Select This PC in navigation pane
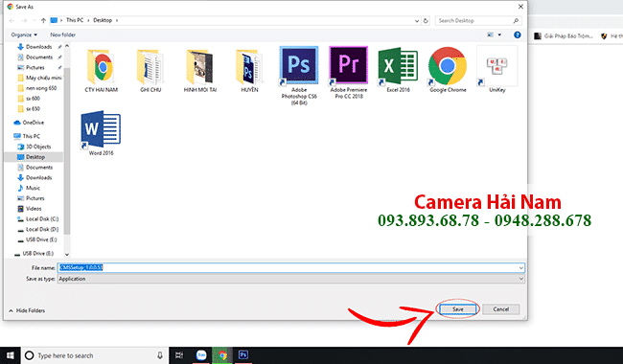623x364 pixels. (27, 136)
